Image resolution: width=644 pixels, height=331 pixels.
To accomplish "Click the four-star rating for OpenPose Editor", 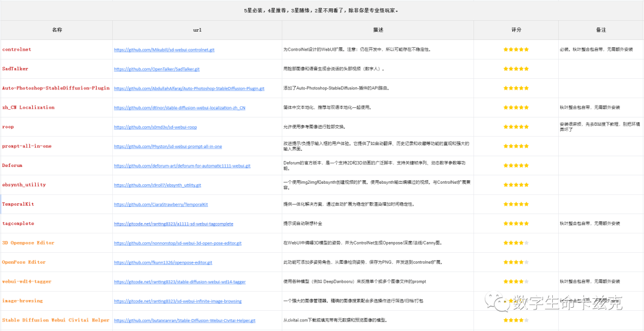I will pos(516,262).
